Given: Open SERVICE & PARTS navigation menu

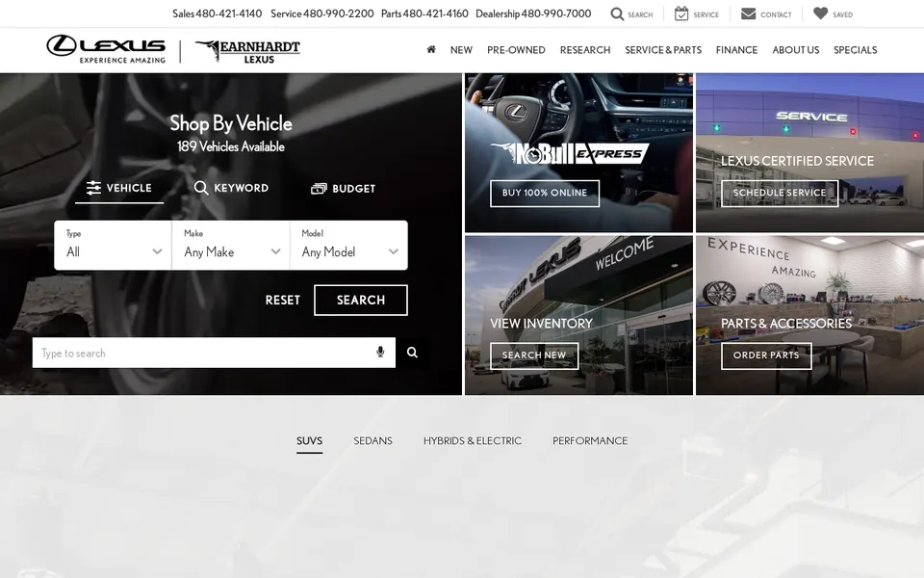Looking at the screenshot, I should click(x=663, y=50).
